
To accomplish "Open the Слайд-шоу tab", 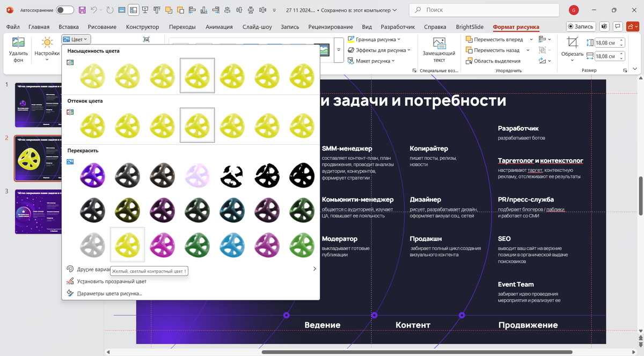I will coord(257,27).
